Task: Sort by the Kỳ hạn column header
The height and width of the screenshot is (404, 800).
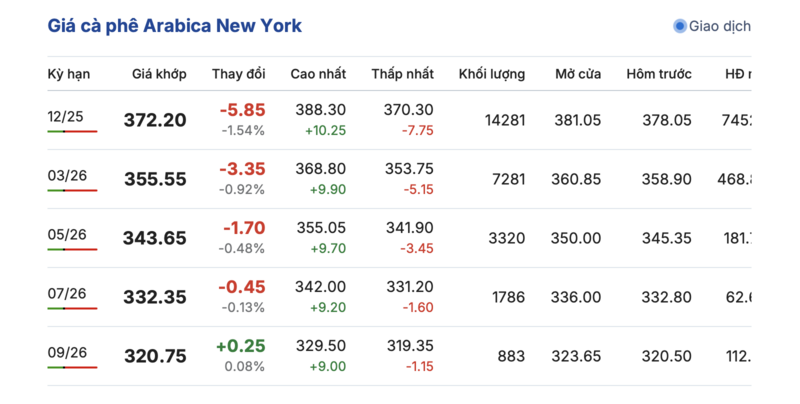Action: (x=68, y=75)
